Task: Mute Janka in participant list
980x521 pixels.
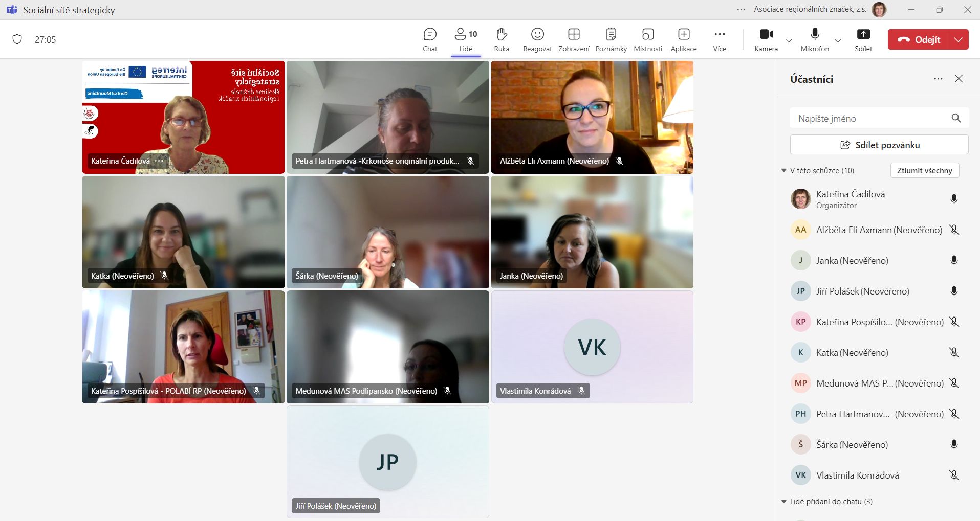Action: pos(954,260)
